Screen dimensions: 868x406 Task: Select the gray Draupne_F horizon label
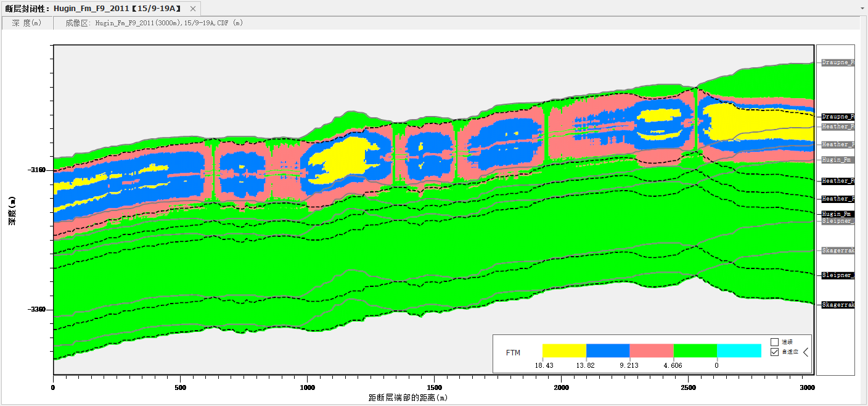click(x=838, y=62)
